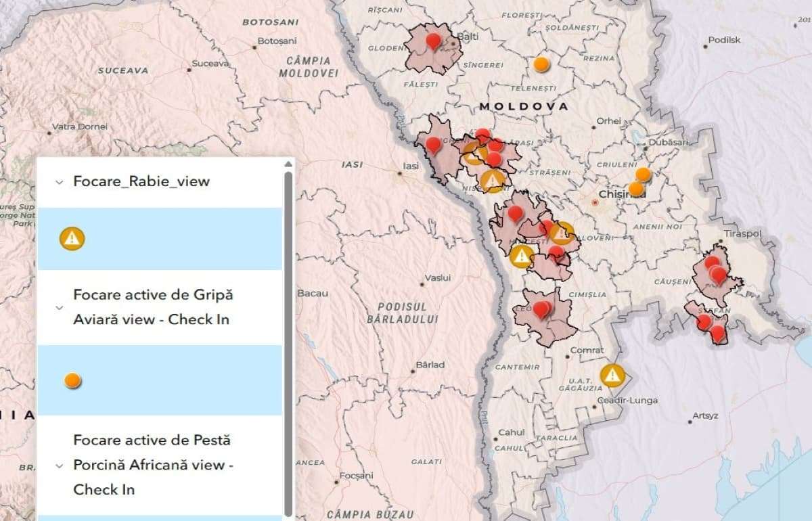The height and width of the screenshot is (521, 812).
Task: Collapse the Focare_Rabie_view legend section
Action: pos(59,182)
